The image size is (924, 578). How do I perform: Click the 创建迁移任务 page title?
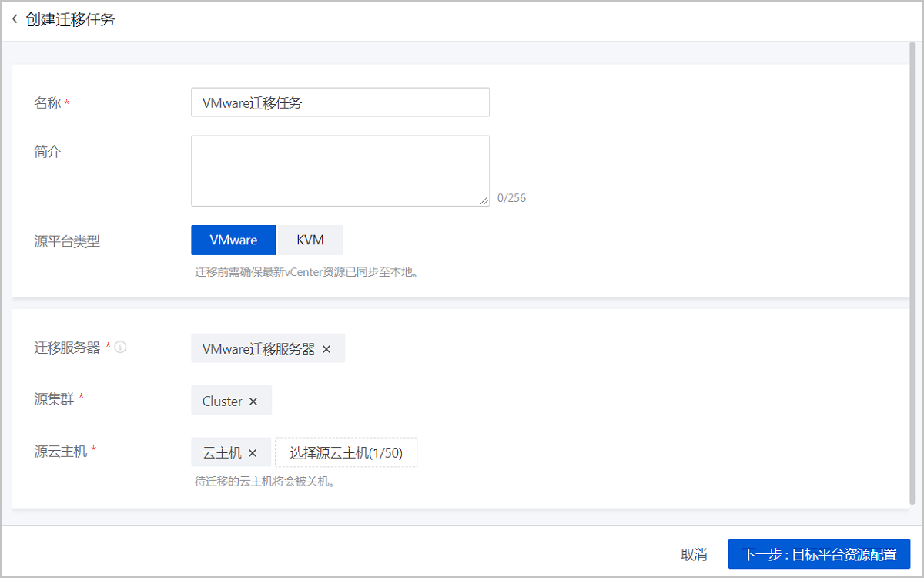[70, 19]
